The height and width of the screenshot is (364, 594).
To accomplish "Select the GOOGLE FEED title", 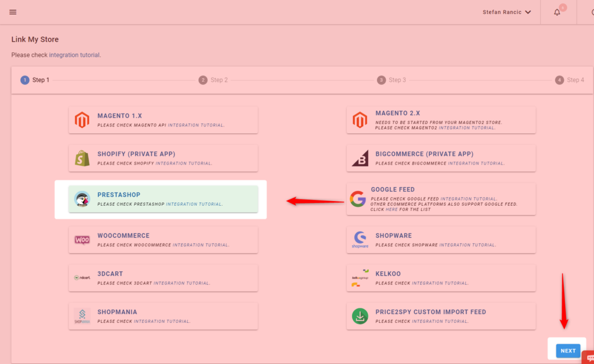I will point(393,190).
